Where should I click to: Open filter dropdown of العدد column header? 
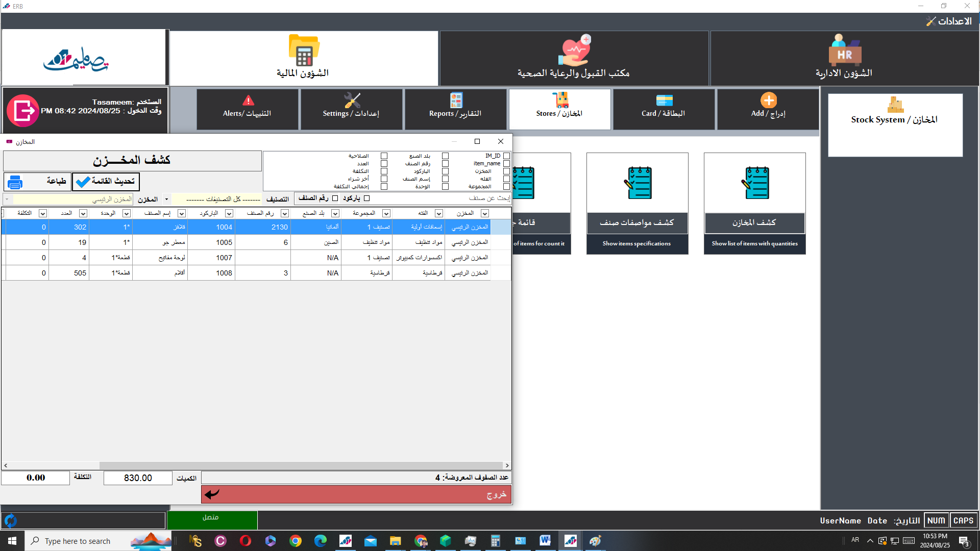click(x=83, y=213)
